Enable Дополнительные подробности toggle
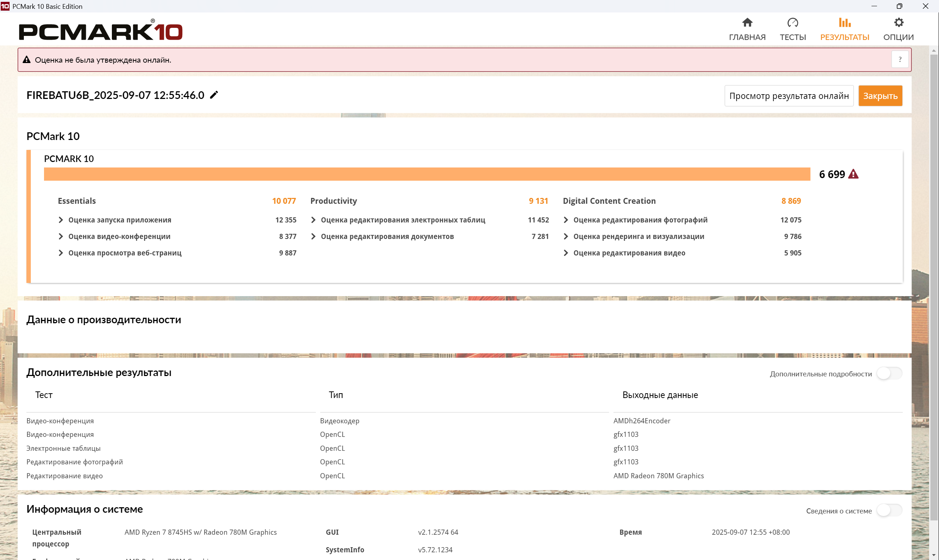939x560 pixels. click(889, 373)
